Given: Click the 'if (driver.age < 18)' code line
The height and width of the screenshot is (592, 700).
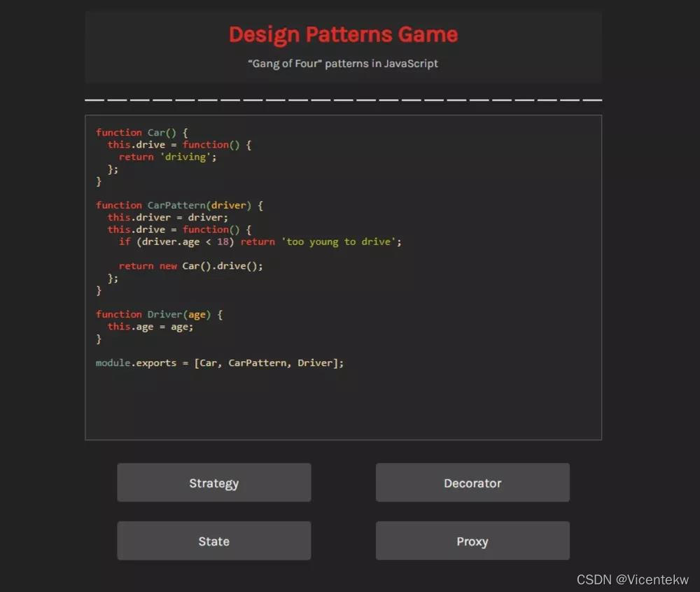Looking at the screenshot, I should click(x=260, y=242).
